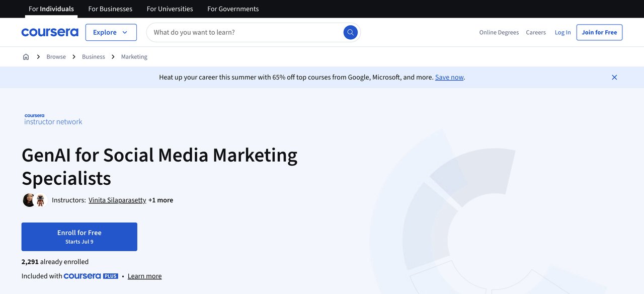Click '+1 more' to reveal additional instructors
The width and height of the screenshot is (644, 294).
coord(160,199)
